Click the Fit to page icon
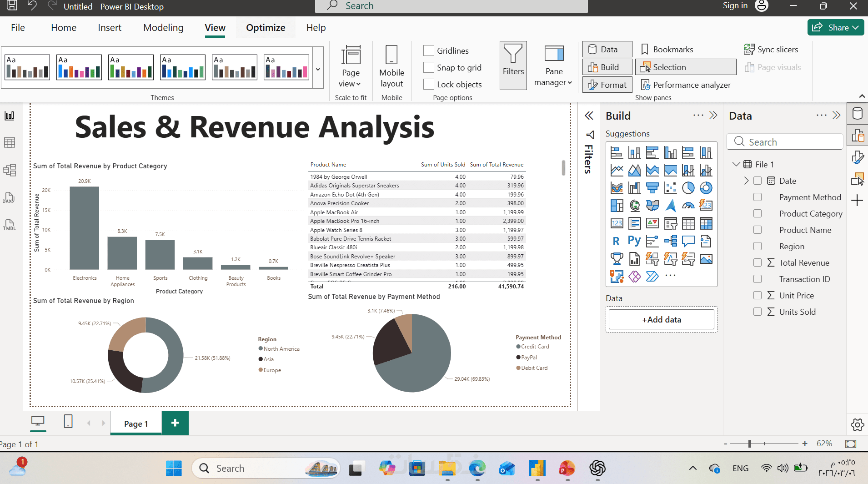The width and height of the screenshot is (868, 484). click(851, 444)
